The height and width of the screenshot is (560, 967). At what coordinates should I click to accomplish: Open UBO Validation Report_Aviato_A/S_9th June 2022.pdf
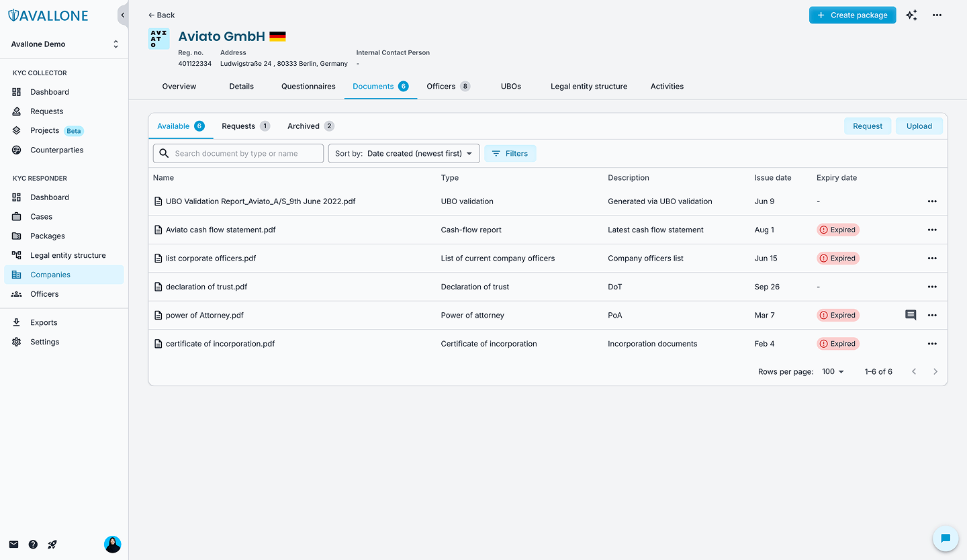tap(261, 201)
